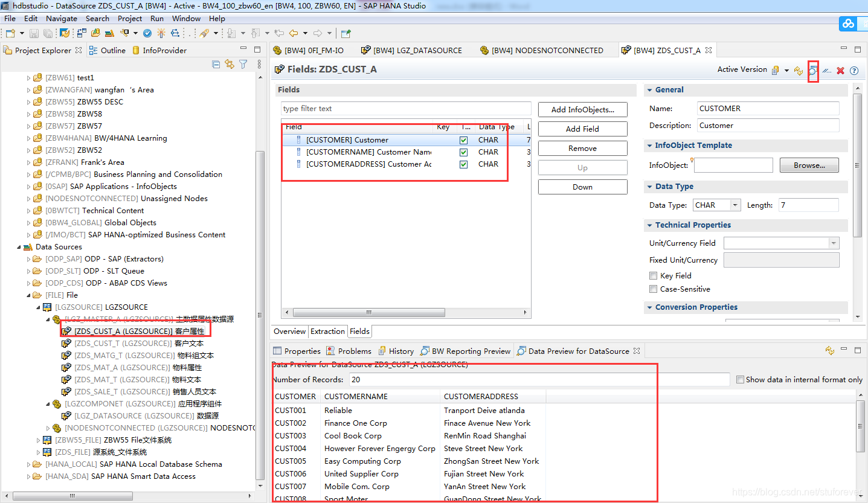Click the Data Preview table vertical scrollbar
The image size is (868, 503).
pyautogui.click(x=861, y=426)
